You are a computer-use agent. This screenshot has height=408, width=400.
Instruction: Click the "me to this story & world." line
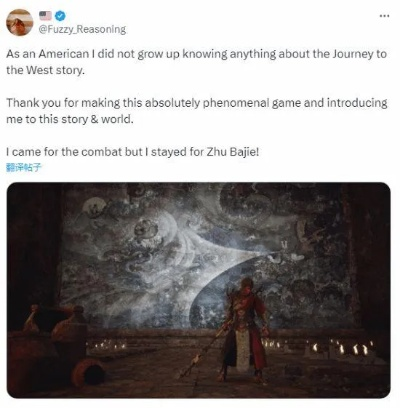(x=70, y=119)
